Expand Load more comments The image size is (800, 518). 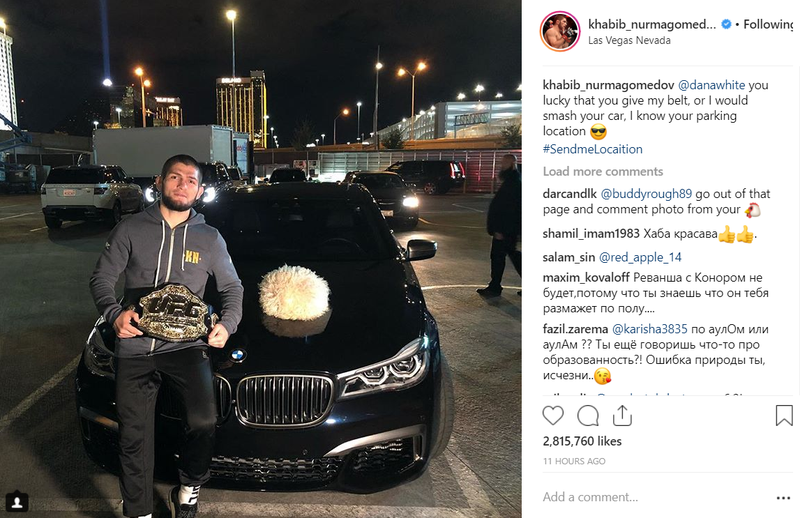pyautogui.click(x=603, y=171)
